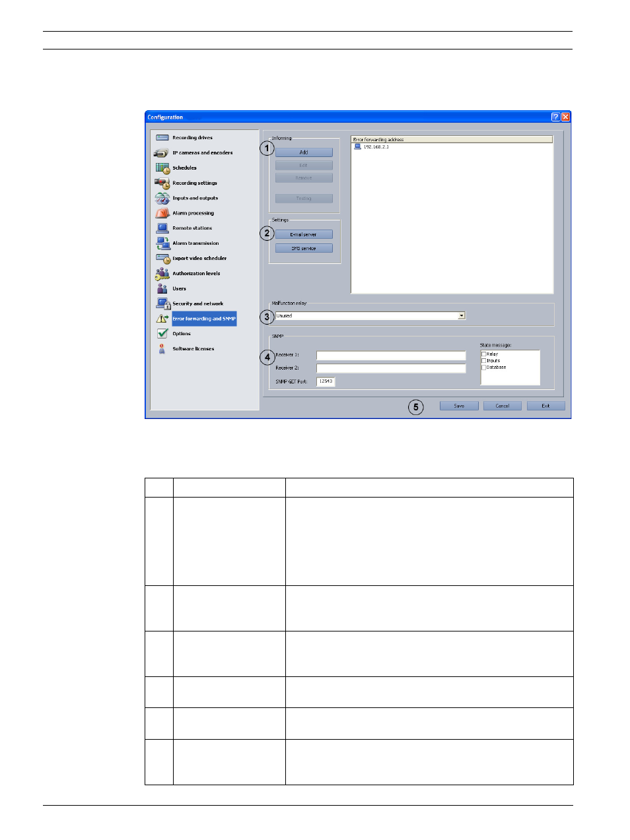Click the Edit button under Informing
Viewport: 630px width, 840px height.
pyautogui.click(x=304, y=165)
